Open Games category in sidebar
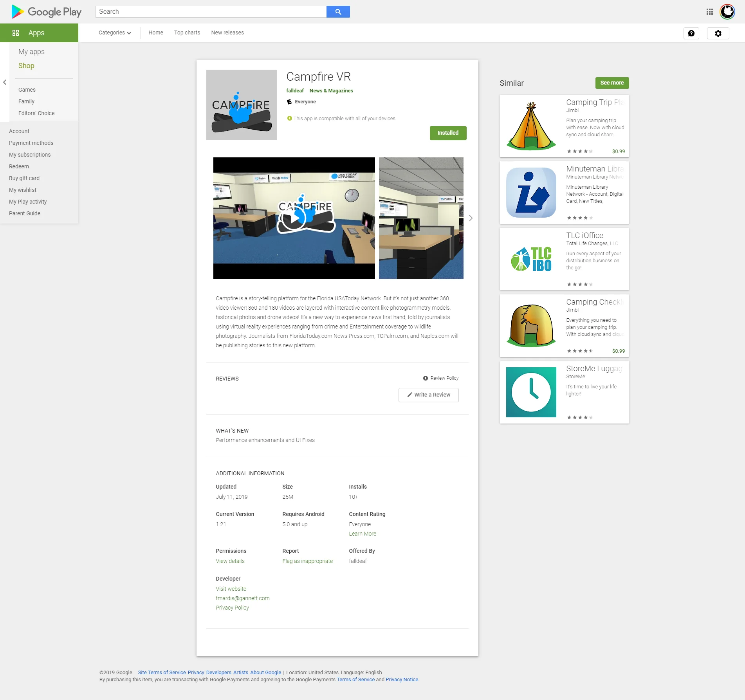The image size is (745, 700). (27, 90)
